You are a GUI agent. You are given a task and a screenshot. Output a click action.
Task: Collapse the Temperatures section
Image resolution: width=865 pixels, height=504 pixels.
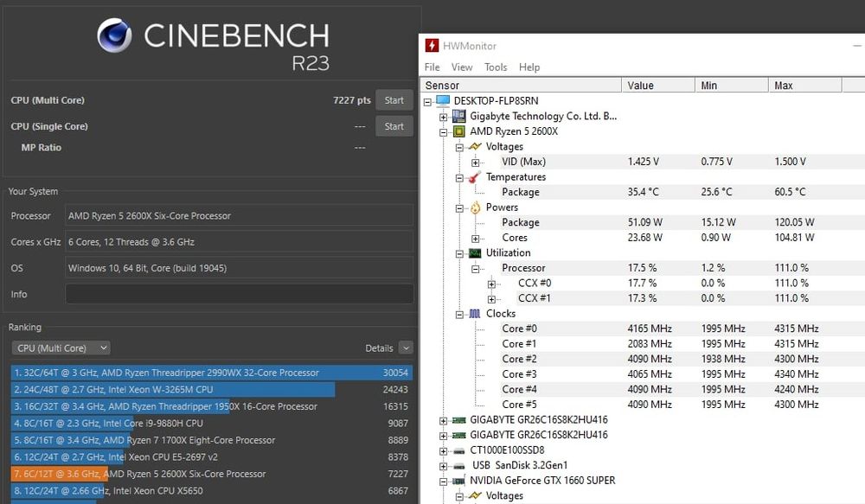(x=459, y=177)
